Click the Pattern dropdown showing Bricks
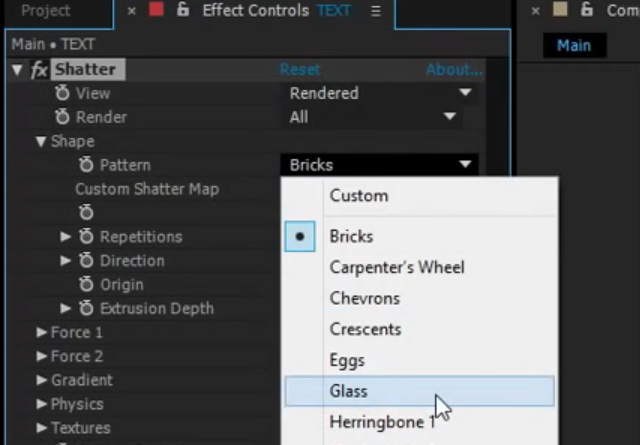 pos(380,165)
